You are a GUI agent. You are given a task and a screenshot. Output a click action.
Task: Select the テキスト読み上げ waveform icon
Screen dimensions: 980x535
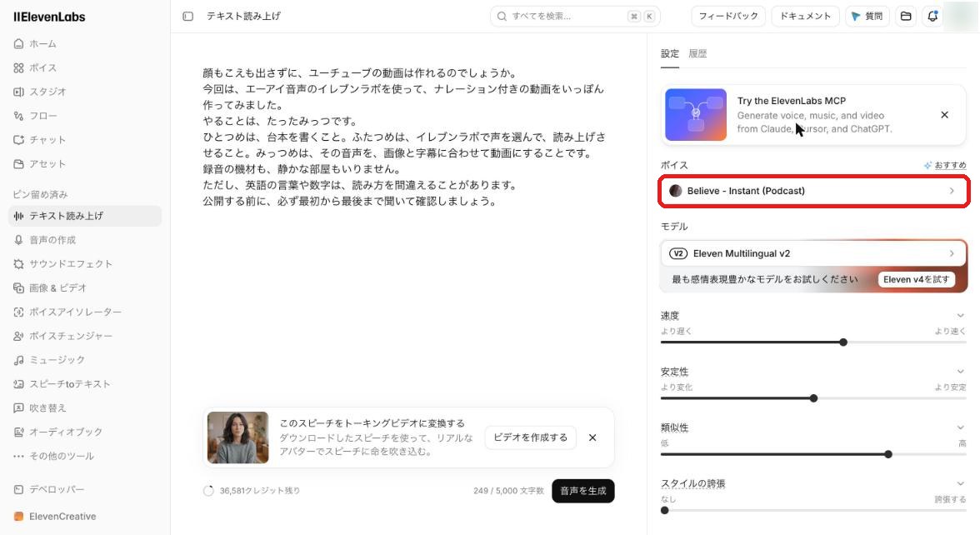pyautogui.click(x=18, y=216)
